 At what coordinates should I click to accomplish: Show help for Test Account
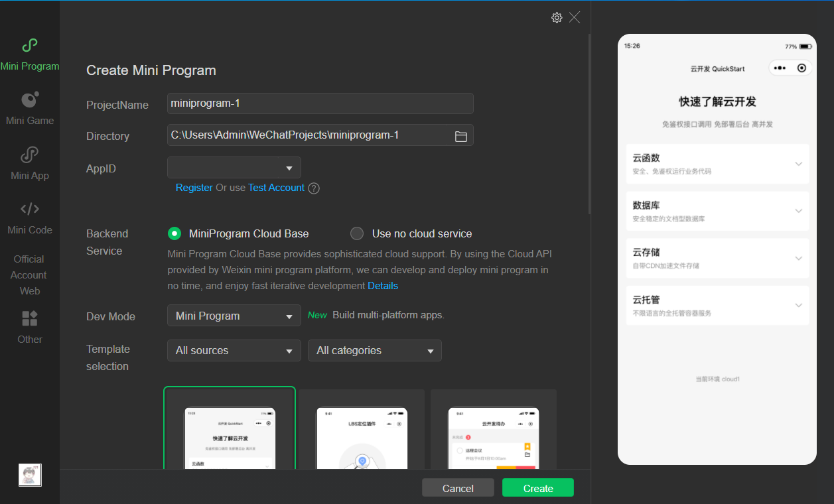(x=314, y=188)
